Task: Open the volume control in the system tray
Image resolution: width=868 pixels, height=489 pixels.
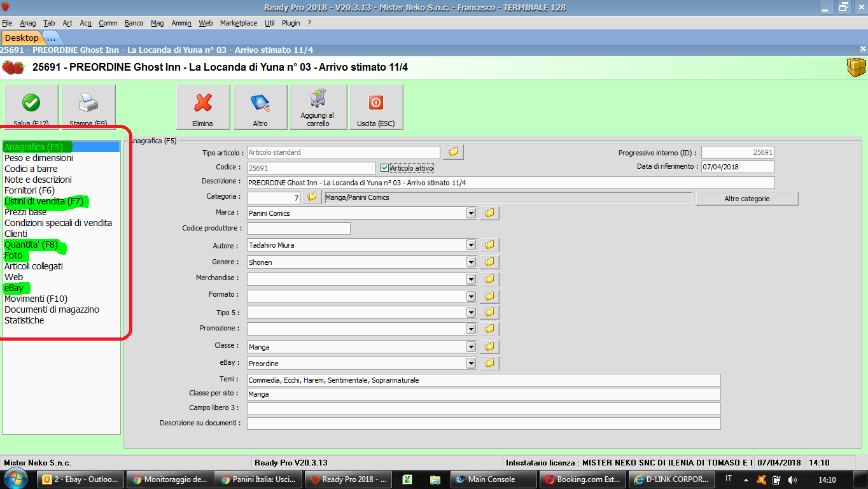Action: point(792,479)
